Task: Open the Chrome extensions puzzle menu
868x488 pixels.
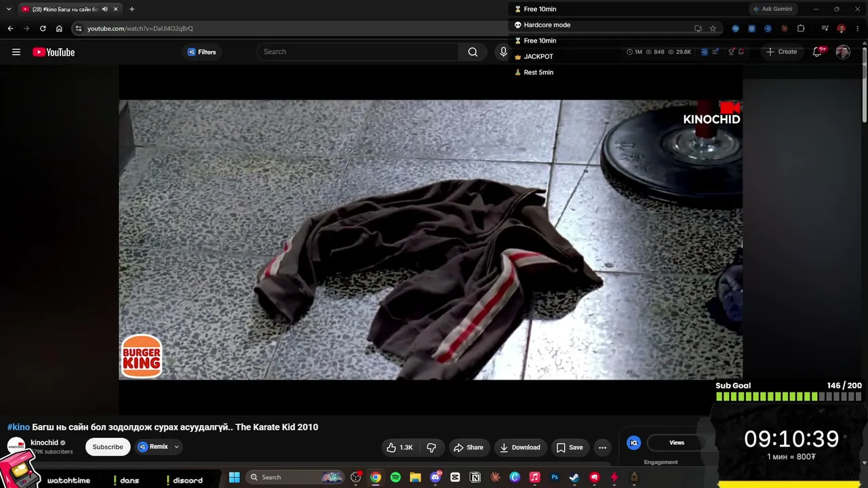Action: coord(801,28)
